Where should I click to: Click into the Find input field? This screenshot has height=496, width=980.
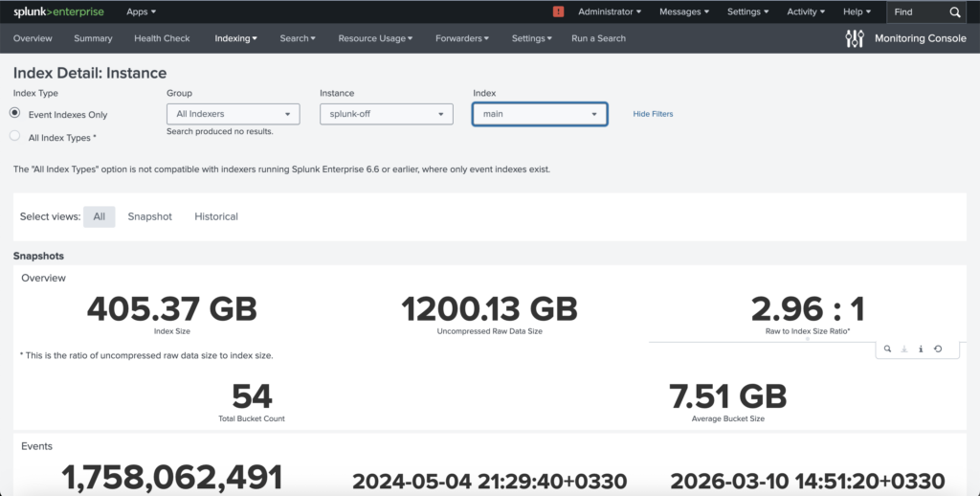coord(918,11)
